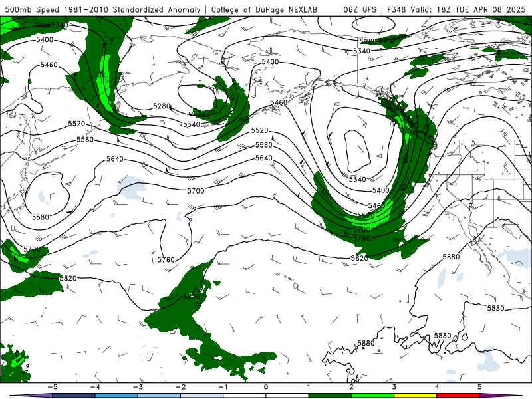The image size is (532, 399).
Task: Click the -3 tick label on the colorbar
Action: point(138,387)
